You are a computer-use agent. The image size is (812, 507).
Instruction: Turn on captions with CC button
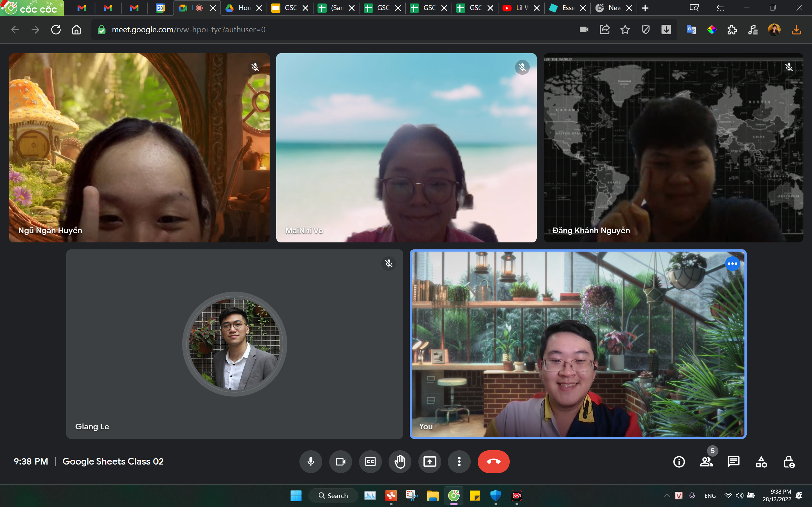pos(370,462)
